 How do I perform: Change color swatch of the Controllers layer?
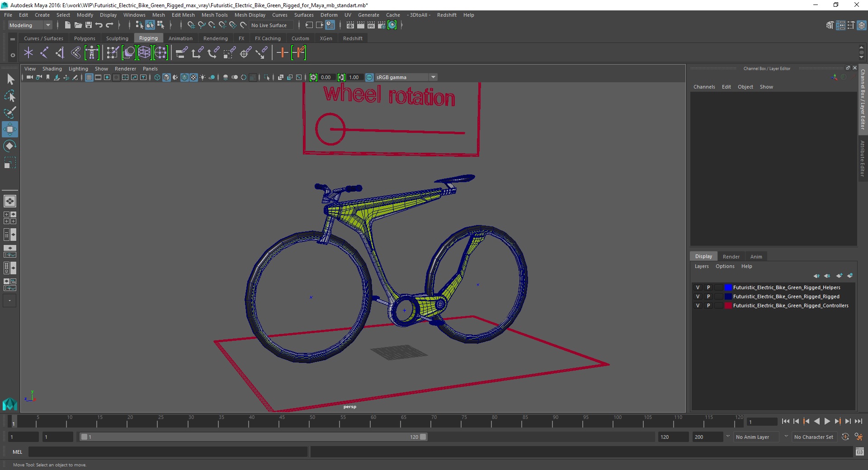(728, 305)
